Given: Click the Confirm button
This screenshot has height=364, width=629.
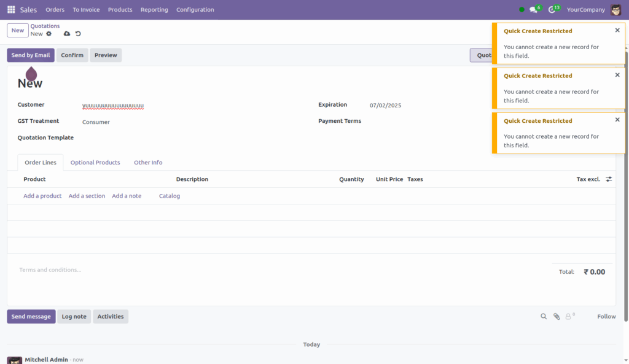Looking at the screenshot, I should click(72, 55).
